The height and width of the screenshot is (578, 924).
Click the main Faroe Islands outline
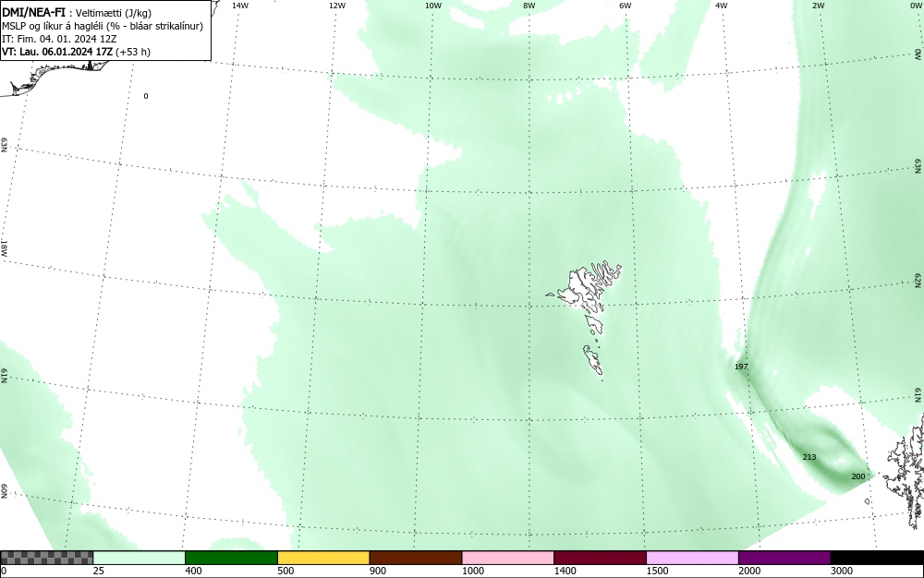[x=586, y=288]
